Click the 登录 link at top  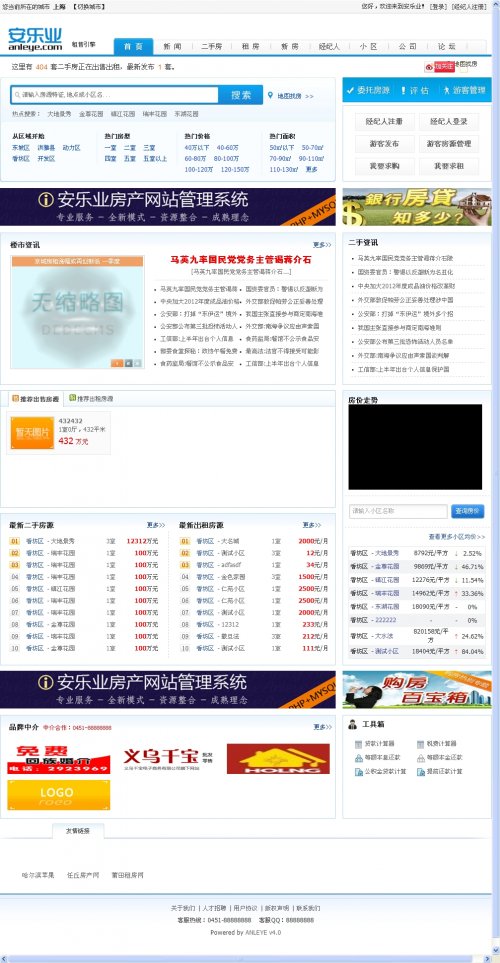coord(438,7)
